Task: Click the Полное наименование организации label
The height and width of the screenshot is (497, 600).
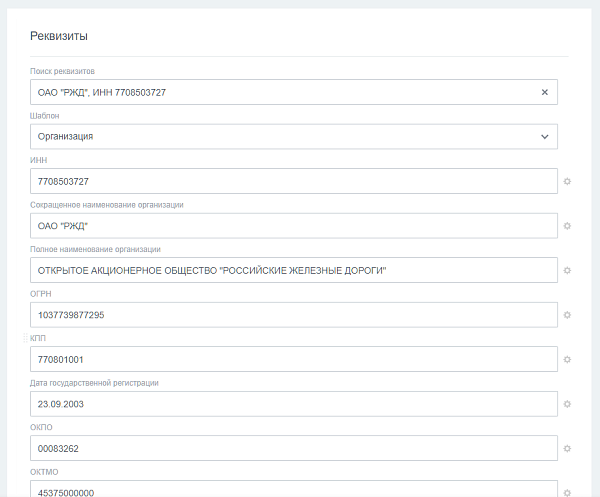Action: tap(95, 249)
